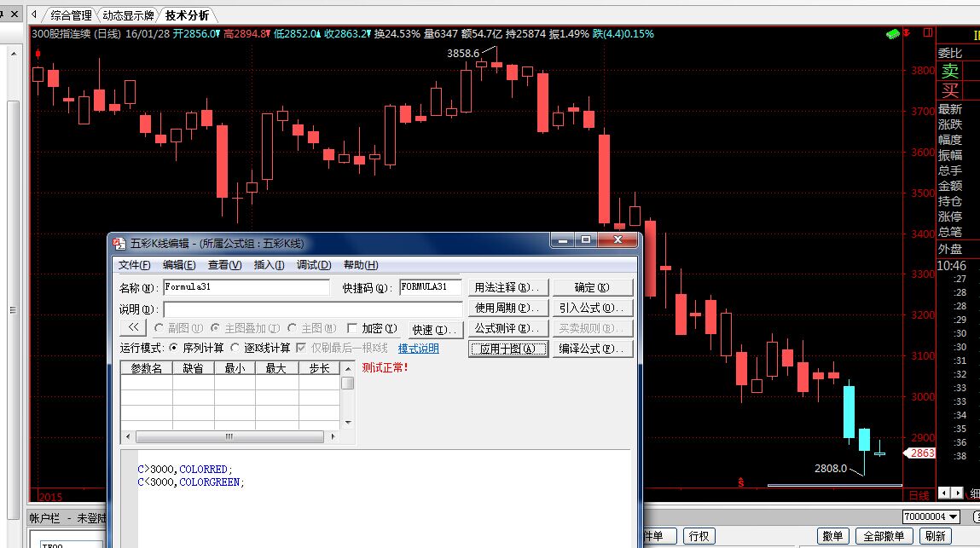Select the 副图 radio option
Viewport: 980px width, 548px height.
tap(179, 328)
